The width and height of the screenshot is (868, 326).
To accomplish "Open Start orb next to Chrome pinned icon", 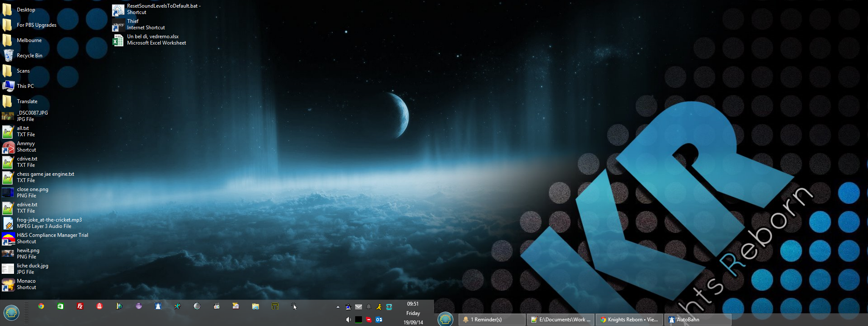I will 11,313.
